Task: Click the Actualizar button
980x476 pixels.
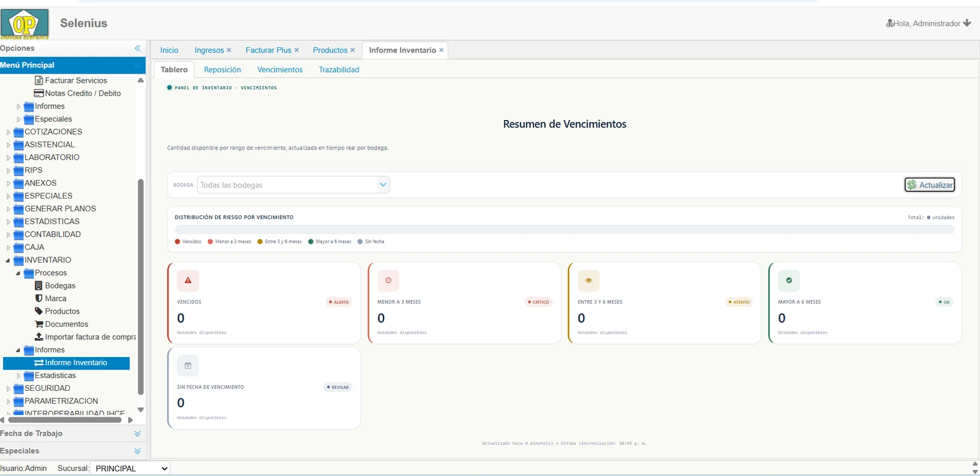Action: pos(930,185)
